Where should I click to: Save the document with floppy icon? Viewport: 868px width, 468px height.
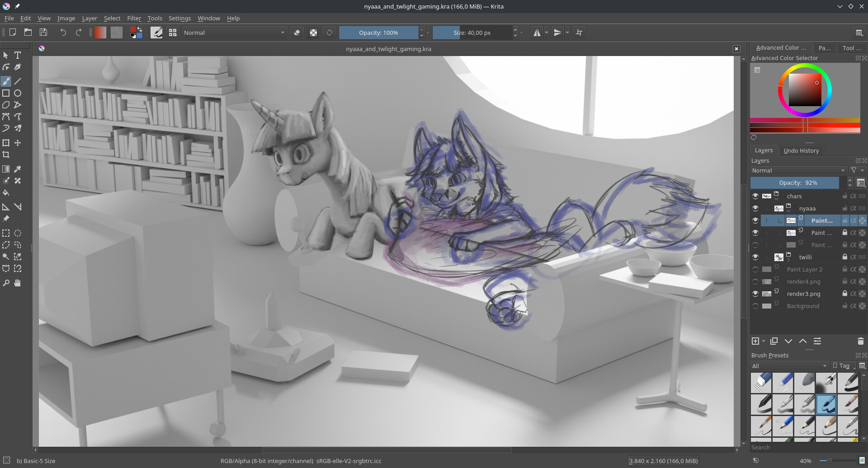[43, 33]
